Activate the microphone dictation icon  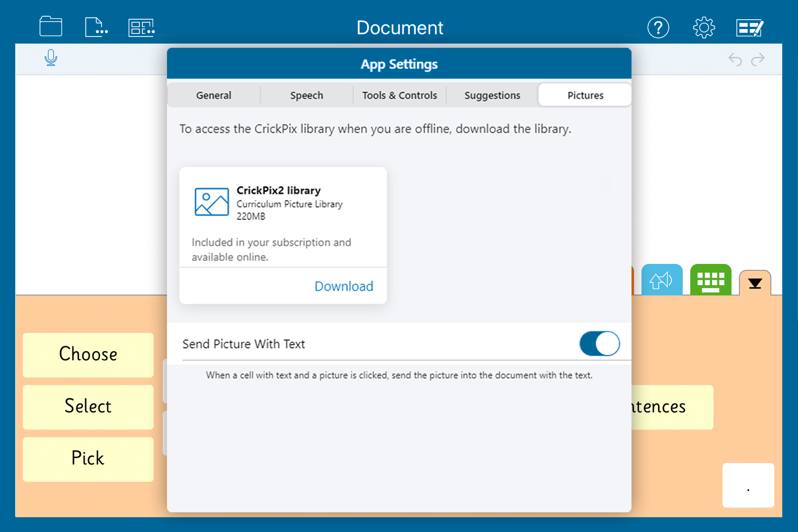51,58
